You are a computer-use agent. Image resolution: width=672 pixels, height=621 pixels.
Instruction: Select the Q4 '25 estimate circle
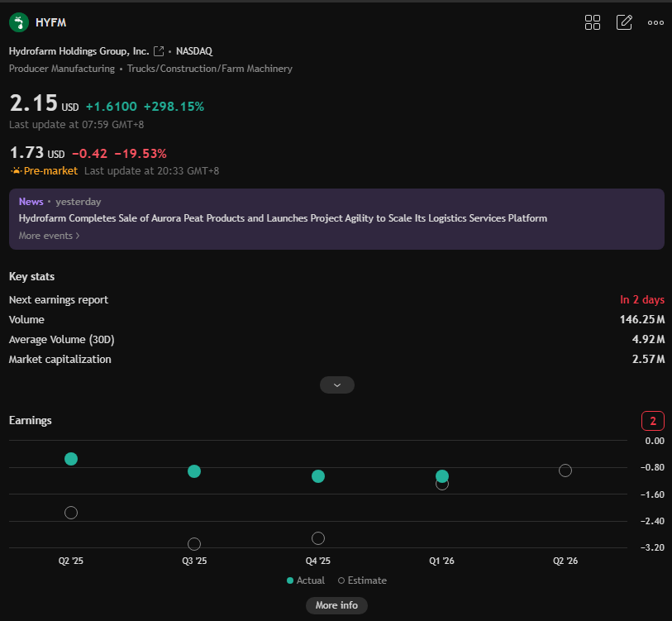318,537
